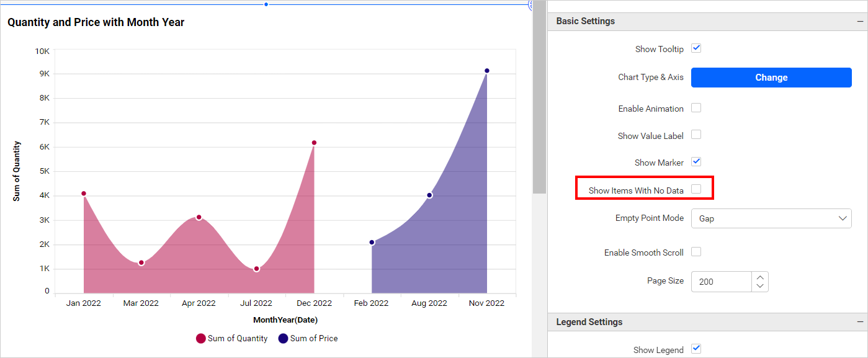The width and height of the screenshot is (868, 358).
Task: Click the Page Size input field
Action: click(x=721, y=282)
